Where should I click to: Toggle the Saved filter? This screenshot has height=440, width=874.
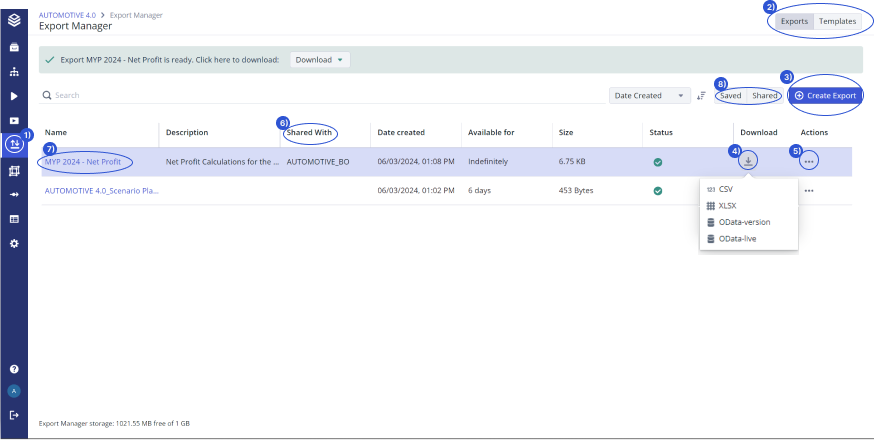click(x=731, y=96)
